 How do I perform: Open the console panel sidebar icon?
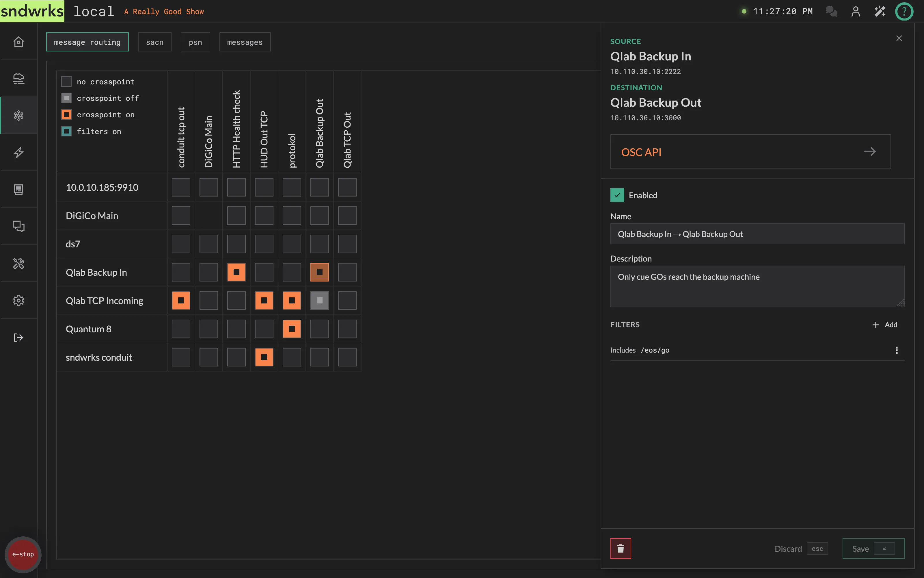pyautogui.click(x=18, y=189)
